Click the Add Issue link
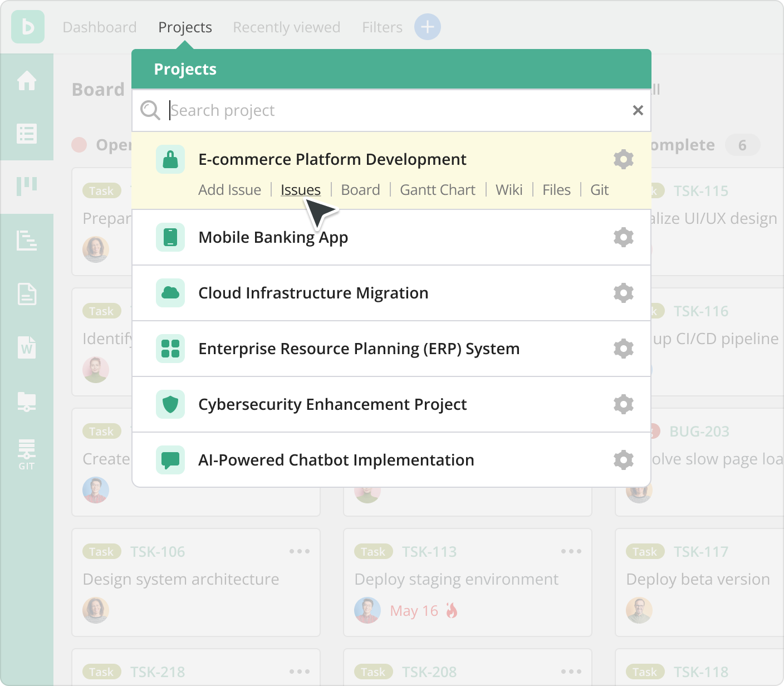Viewport: 784px width, 686px height. (x=229, y=190)
